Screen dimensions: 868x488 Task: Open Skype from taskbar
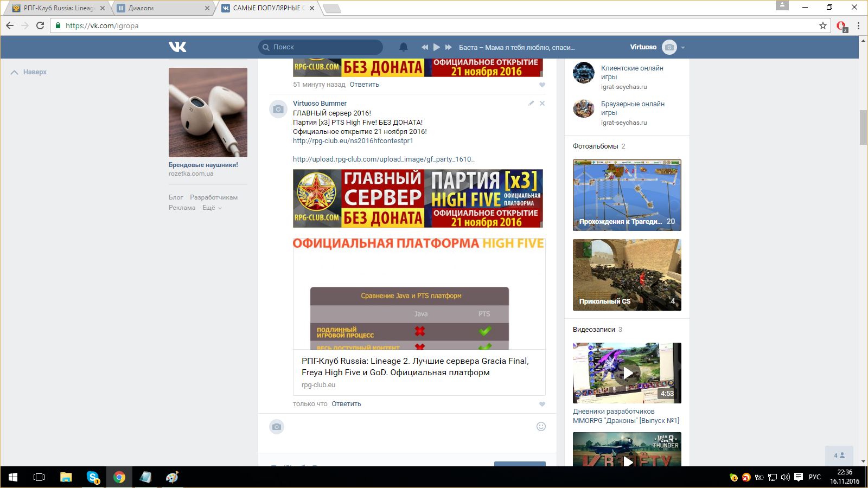pyautogui.click(x=93, y=477)
